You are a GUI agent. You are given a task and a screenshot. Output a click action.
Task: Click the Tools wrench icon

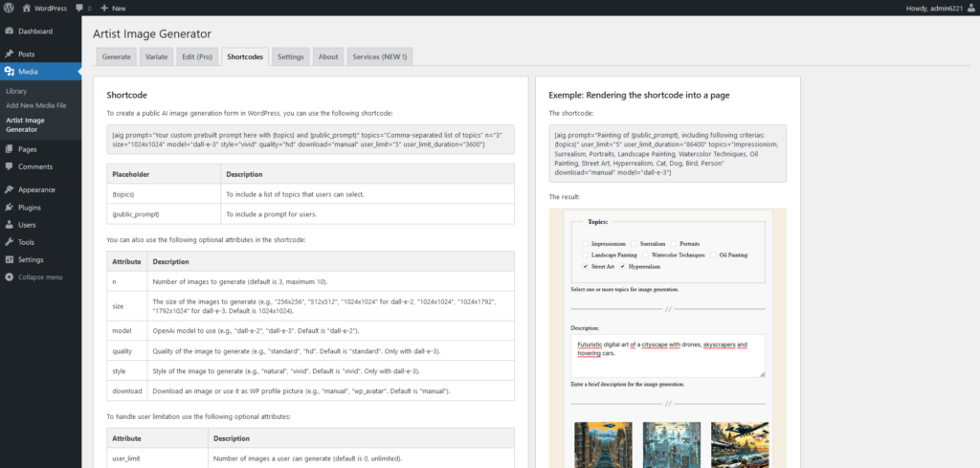tap(10, 242)
